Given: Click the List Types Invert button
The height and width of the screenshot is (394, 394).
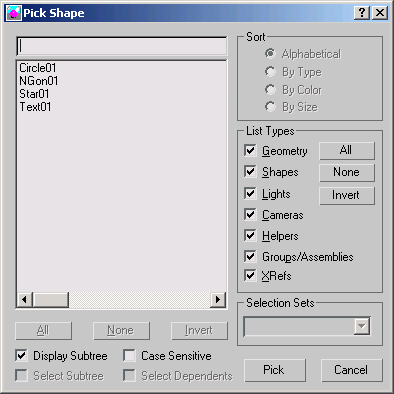Looking at the screenshot, I should coord(347,195).
